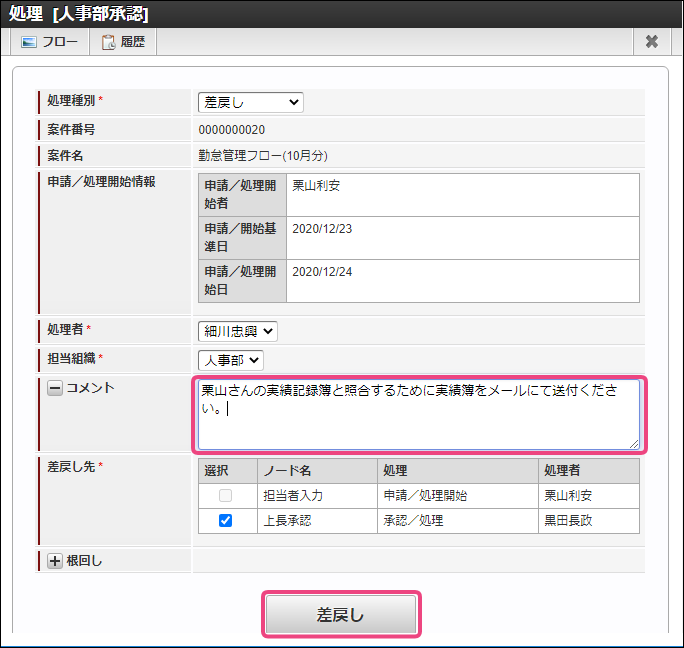Click the case number 0000000020

coord(232,130)
